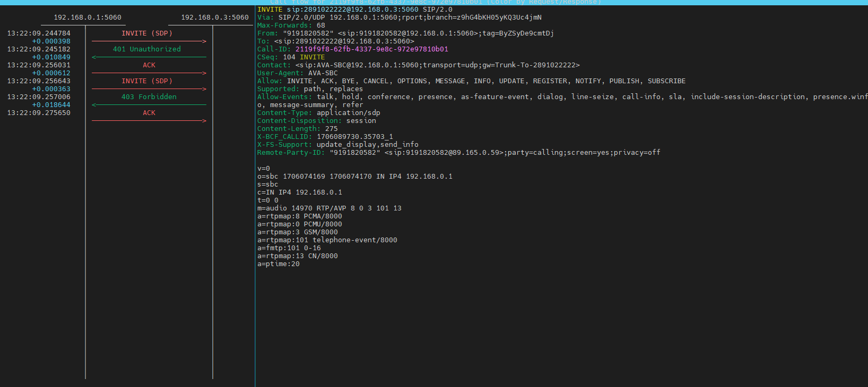
Task: Click the Remote-Party-ID header line
Action: click(459, 153)
